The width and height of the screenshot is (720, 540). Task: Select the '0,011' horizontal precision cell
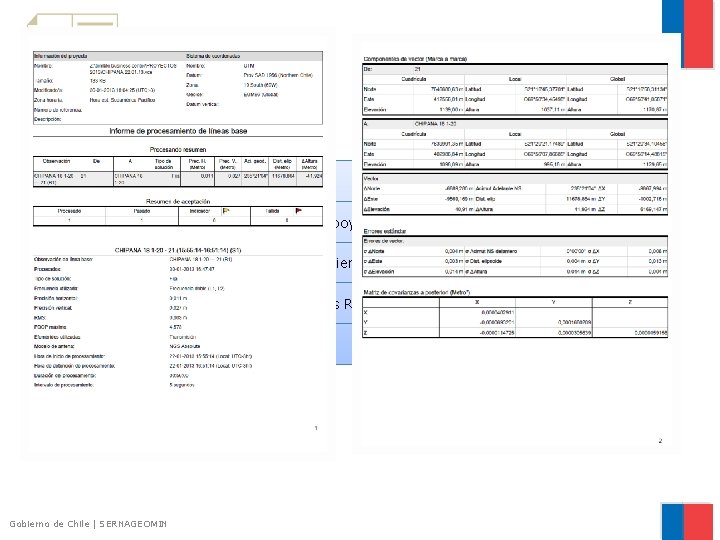[207, 176]
